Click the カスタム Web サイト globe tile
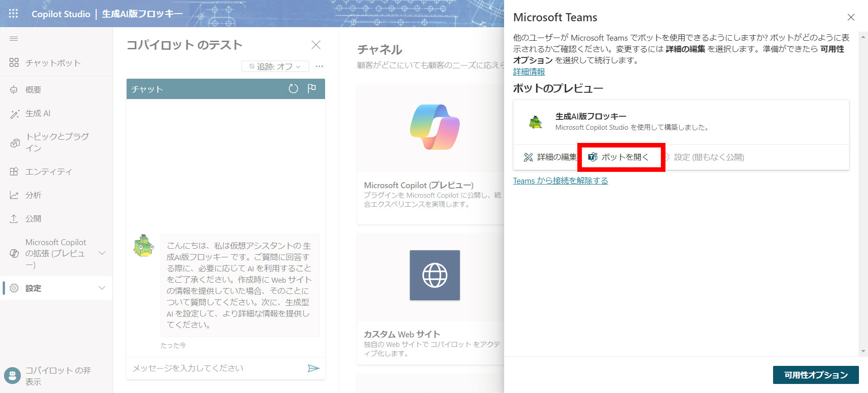Screen dimensions: 868x393 tap(434, 275)
